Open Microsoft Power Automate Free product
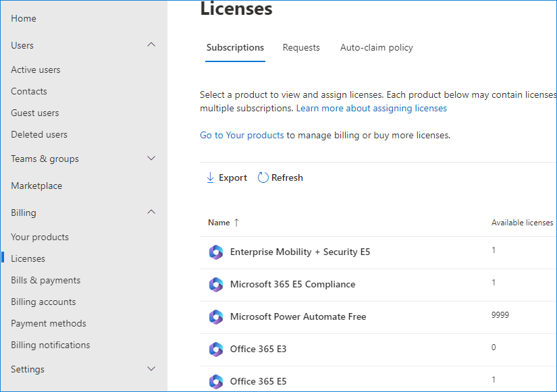The image size is (557, 392). coord(298,316)
